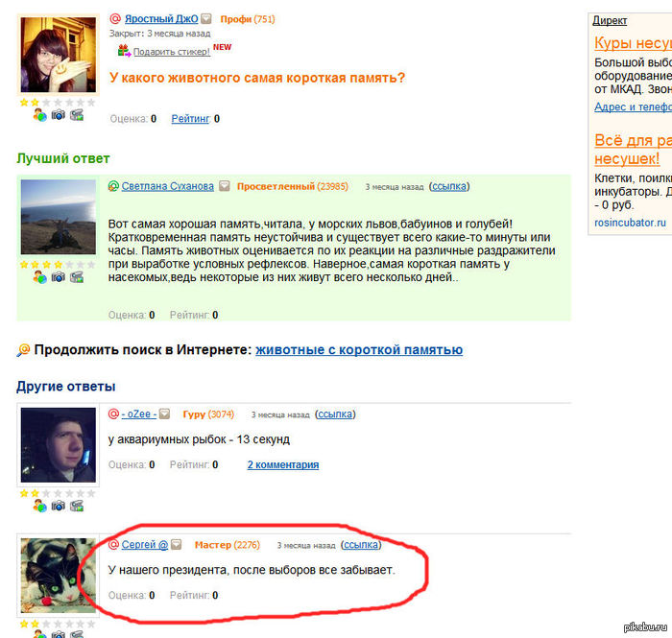
Task: Click the envelope icon next to Светлана Суханова
Action: coord(225,186)
